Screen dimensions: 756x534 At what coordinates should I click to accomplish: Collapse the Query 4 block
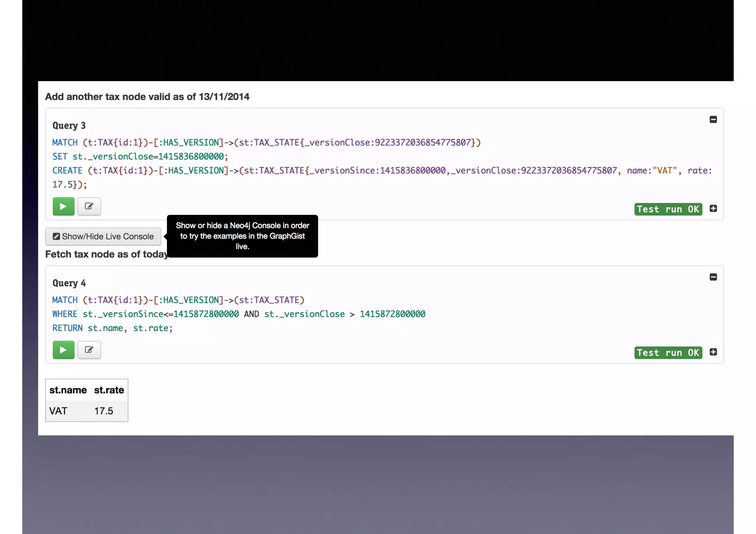tap(713, 277)
